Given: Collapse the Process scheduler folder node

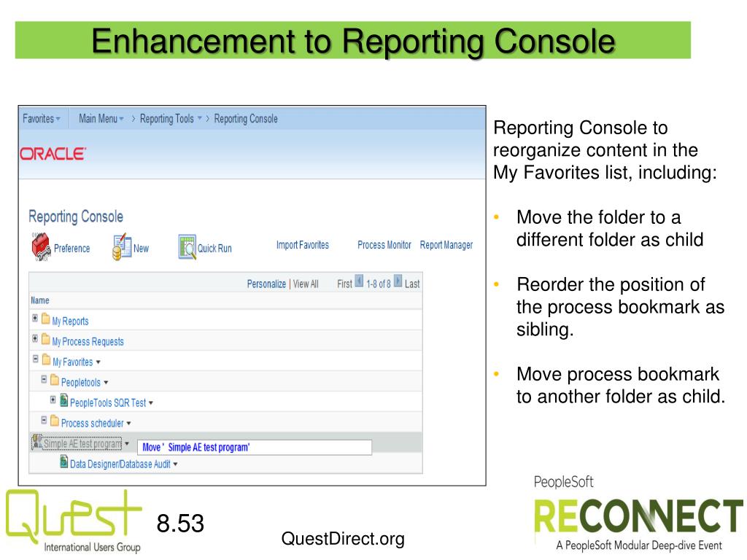Looking at the screenshot, I should (x=44, y=421).
